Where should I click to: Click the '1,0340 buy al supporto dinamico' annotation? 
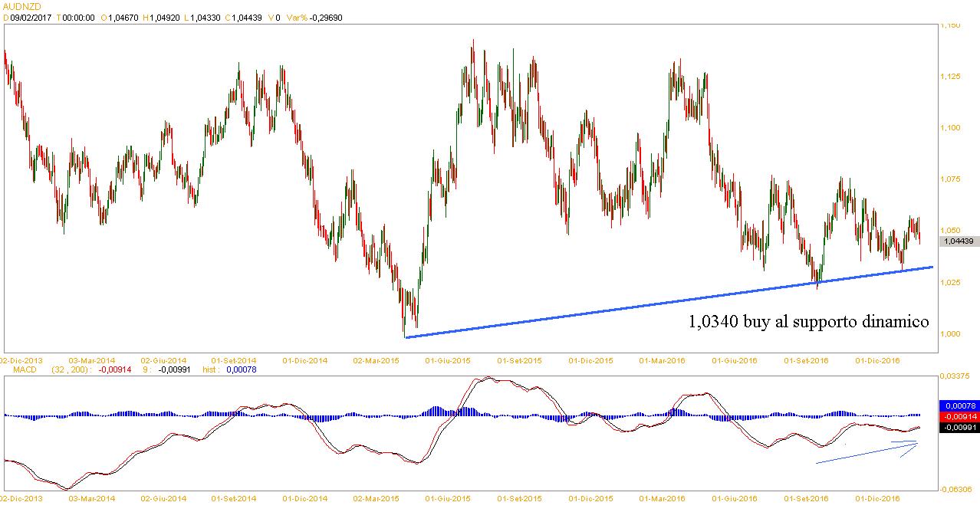pyautogui.click(x=808, y=322)
